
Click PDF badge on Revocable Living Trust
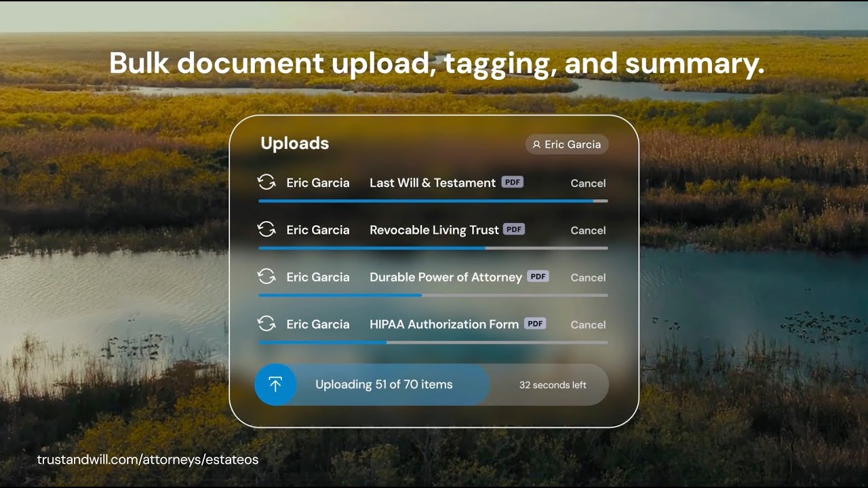[x=514, y=229]
